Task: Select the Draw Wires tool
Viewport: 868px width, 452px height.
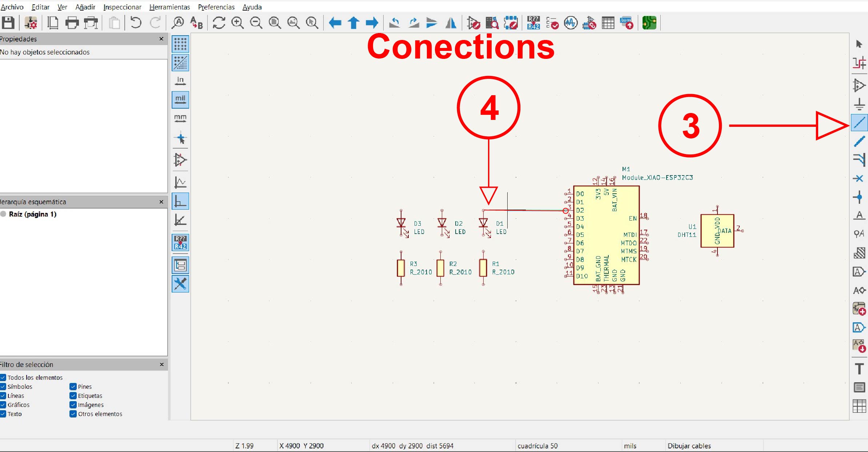Action: point(859,123)
